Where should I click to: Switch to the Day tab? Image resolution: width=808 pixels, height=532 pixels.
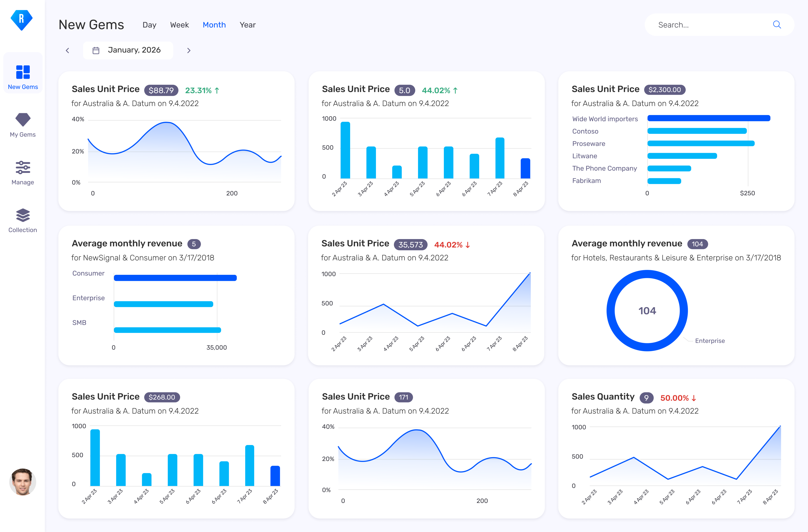point(149,25)
